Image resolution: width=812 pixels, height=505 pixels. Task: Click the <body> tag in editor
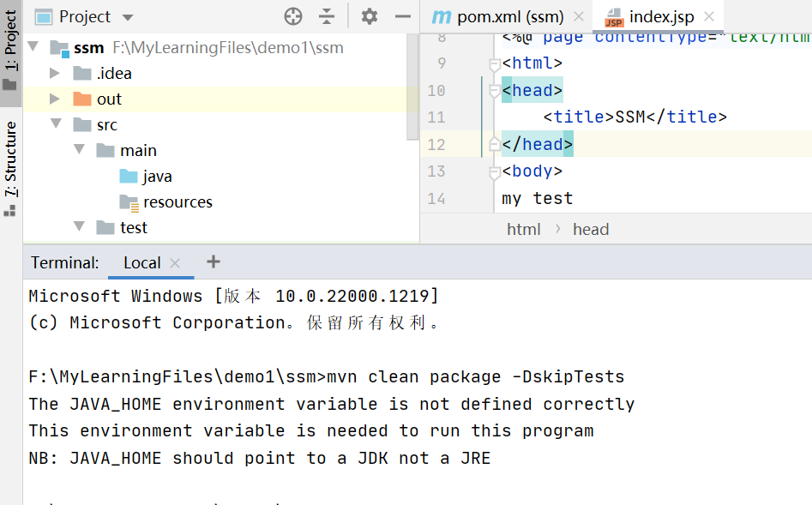532,171
